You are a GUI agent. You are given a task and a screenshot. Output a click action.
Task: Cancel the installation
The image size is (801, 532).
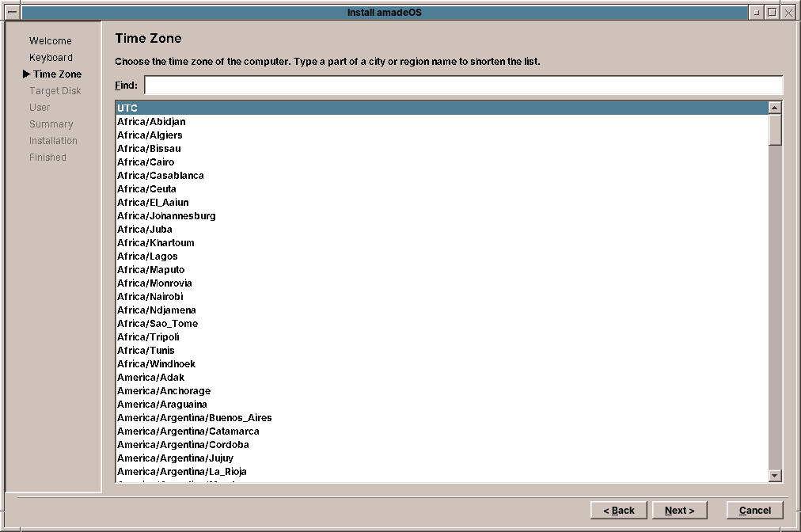point(754,510)
